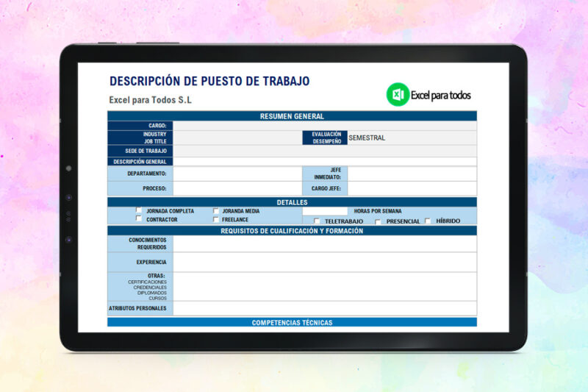Click the EVALUACIÓN DESEMPEÑO label
The width and height of the screenshot is (588, 392).
tap(326, 138)
